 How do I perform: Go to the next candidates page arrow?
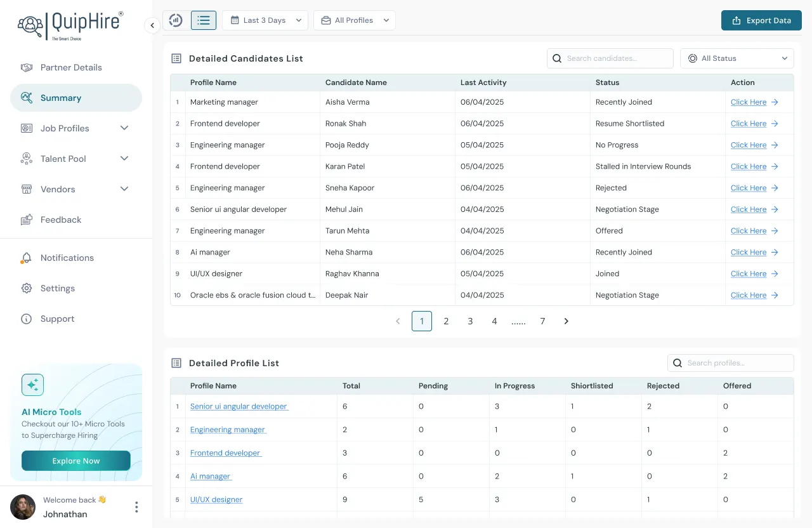pyautogui.click(x=566, y=321)
